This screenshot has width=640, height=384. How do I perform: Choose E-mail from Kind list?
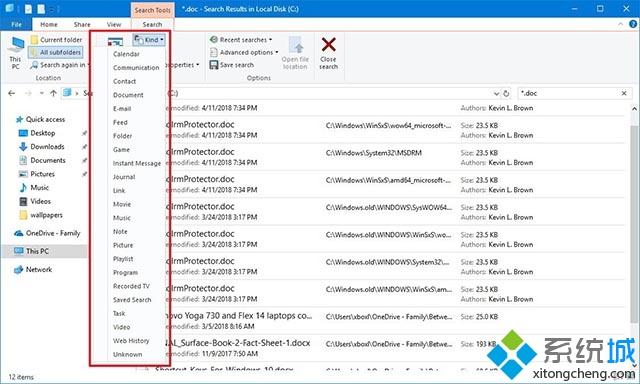(122, 109)
